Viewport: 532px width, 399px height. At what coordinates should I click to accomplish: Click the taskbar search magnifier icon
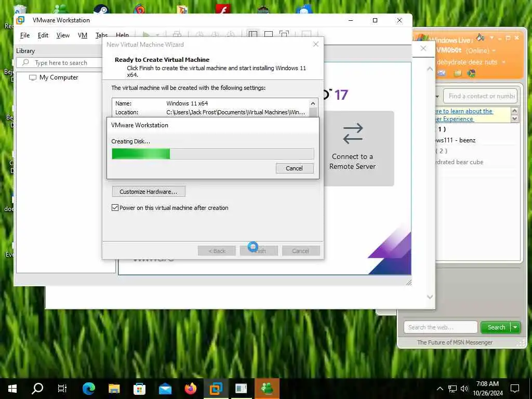[37, 389]
